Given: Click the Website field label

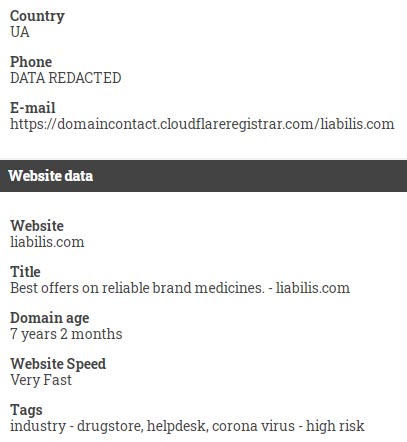Looking at the screenshot, I should [37, 226].
